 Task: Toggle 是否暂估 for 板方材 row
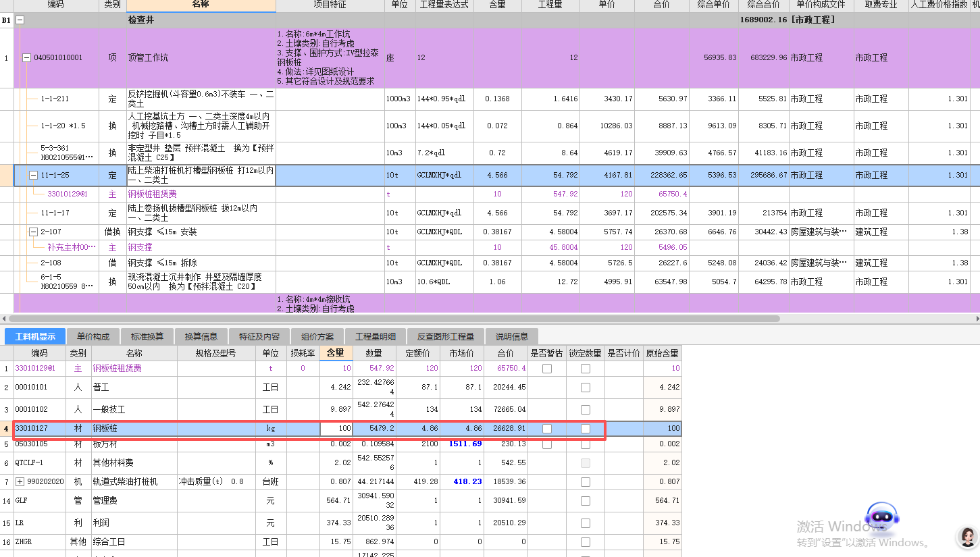(x=547, y=444)
